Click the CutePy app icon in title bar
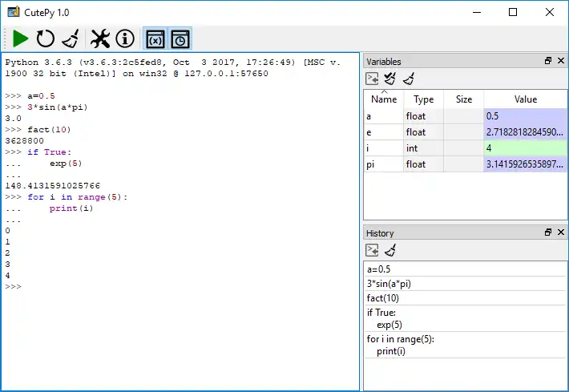The image size is (569, 392). tap(14, 12)
